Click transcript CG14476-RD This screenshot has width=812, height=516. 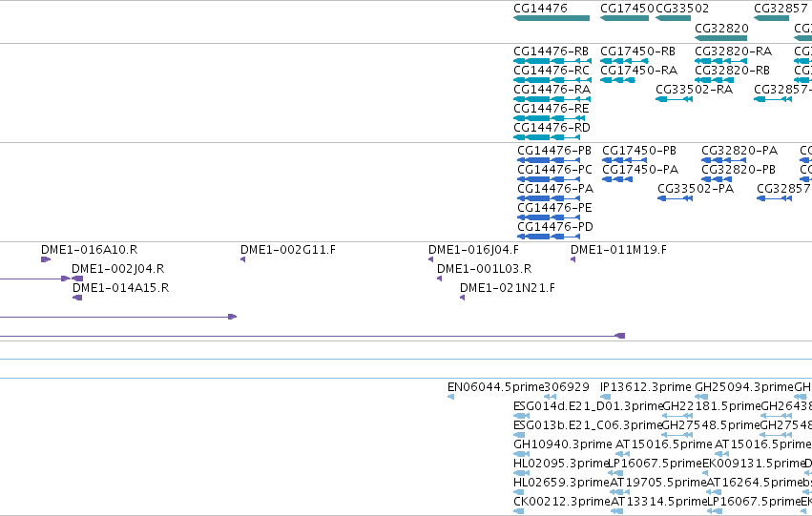pos(552,128)
